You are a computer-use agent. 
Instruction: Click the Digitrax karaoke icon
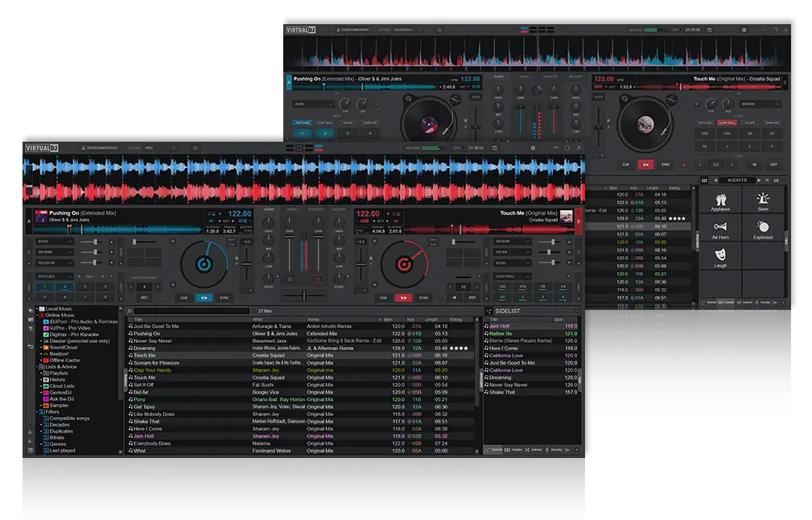[x=46, y=335]
